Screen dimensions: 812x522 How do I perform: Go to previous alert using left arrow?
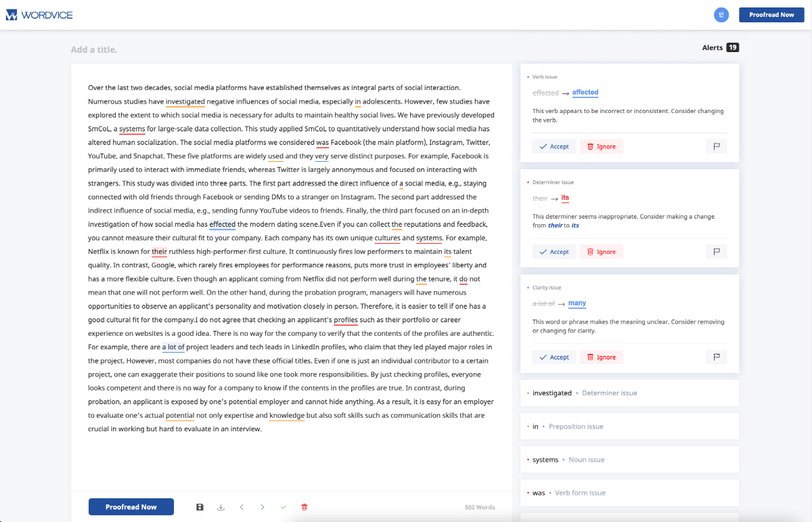(242, 507)
